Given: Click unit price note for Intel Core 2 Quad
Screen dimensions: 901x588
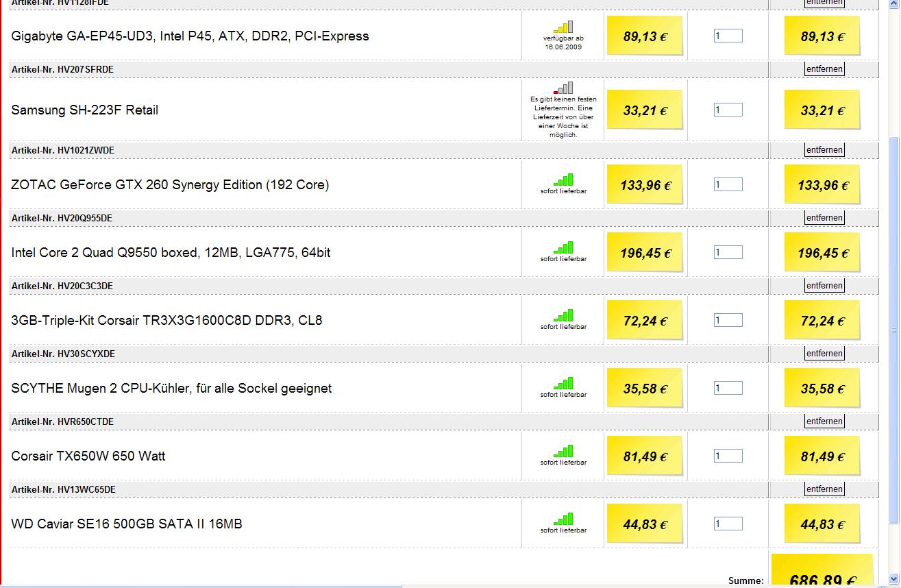Looking at the screenshot, I should click(x=645, y=253).
